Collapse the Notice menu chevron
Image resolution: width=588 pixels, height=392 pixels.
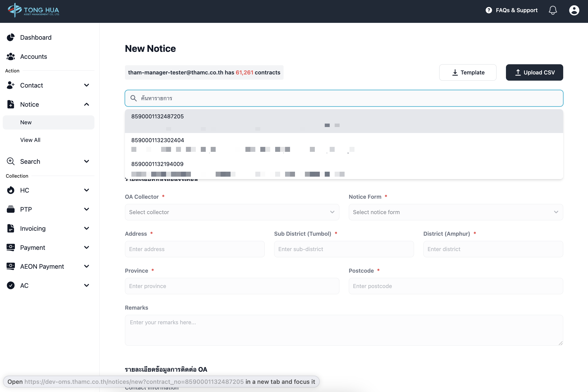tap(87, 104)
